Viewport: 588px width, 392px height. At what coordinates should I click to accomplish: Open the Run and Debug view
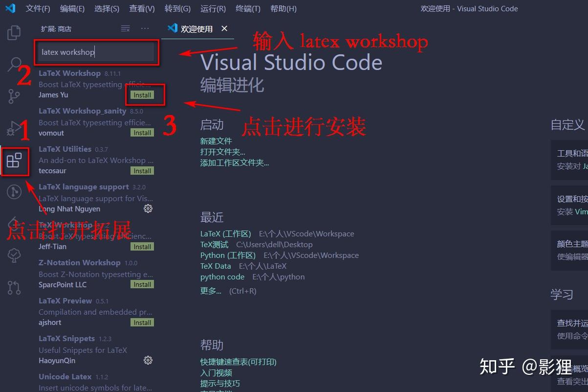click(x=14, y=128)
